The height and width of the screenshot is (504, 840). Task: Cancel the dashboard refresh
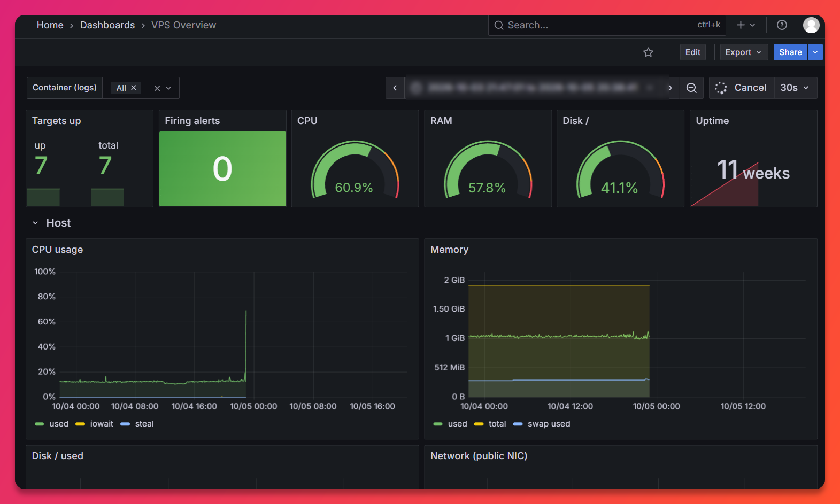point(742,88)
